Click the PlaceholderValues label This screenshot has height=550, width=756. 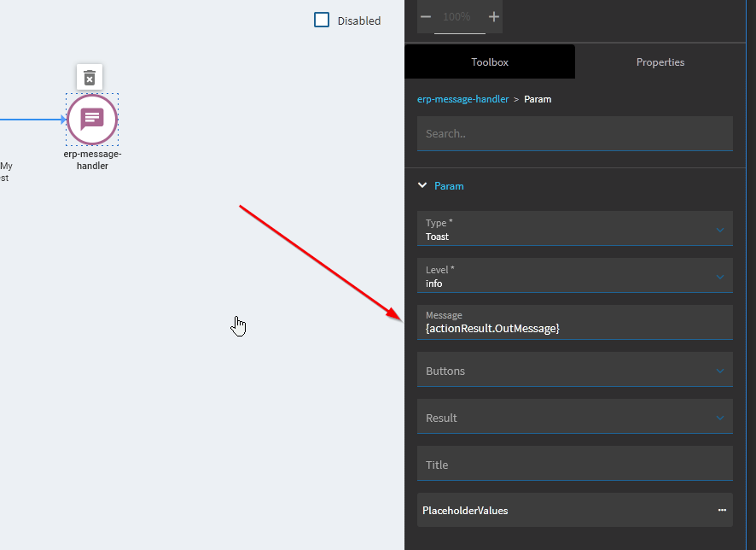465,511
